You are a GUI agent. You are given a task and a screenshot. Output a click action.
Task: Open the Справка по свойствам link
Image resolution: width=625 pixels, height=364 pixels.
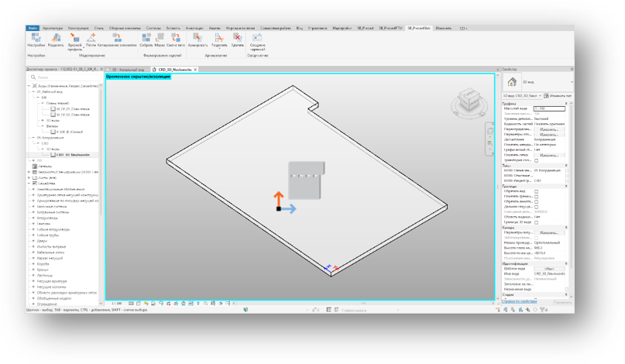[517, 300]
